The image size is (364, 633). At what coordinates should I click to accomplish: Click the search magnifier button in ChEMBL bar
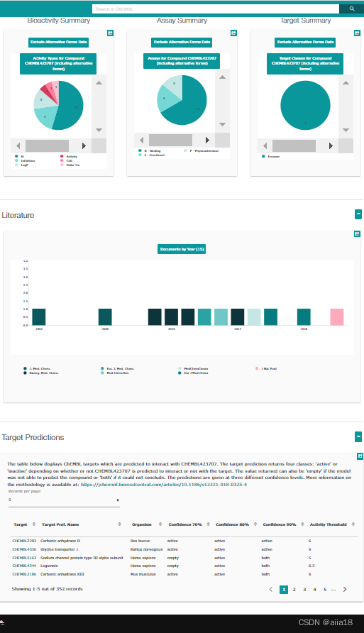coord(351,9)
